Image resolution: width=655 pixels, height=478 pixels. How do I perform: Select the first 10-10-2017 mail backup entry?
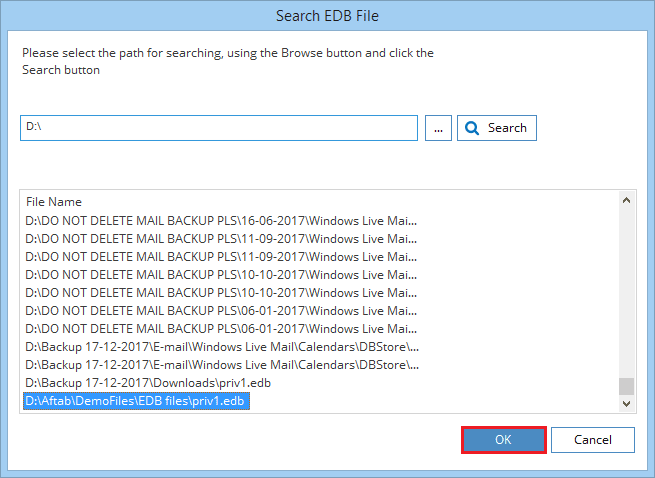[x=221, y=274]
